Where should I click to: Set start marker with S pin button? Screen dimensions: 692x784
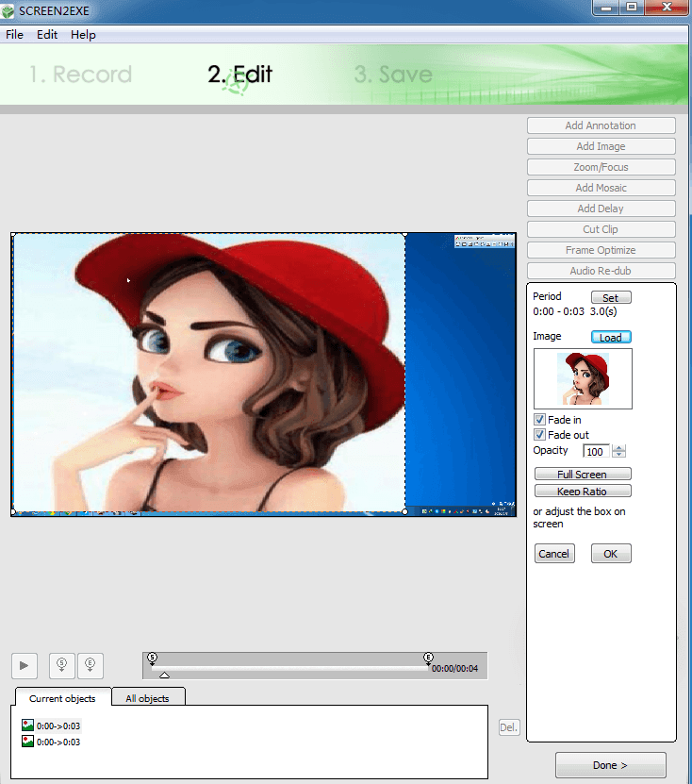click(x=62, y=665)
